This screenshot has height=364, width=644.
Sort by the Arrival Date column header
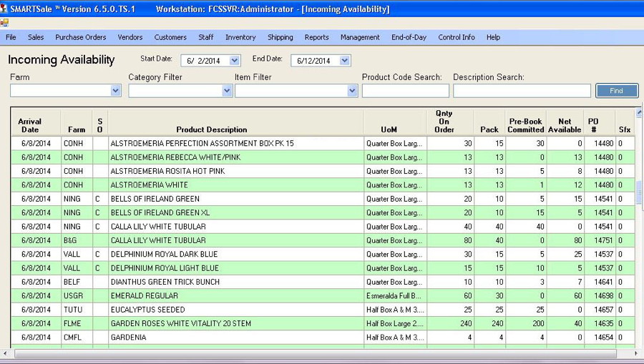click(x=30, y=125)
